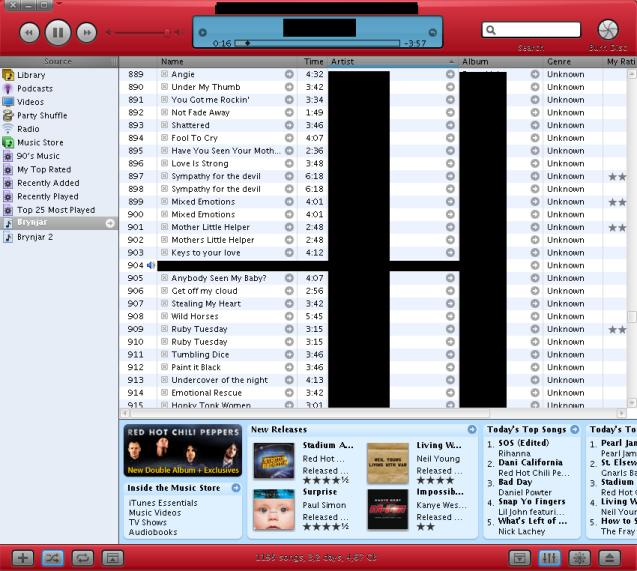Toggle shuffle mode button
The image size is (637, 571).
(x=53, y=558)
